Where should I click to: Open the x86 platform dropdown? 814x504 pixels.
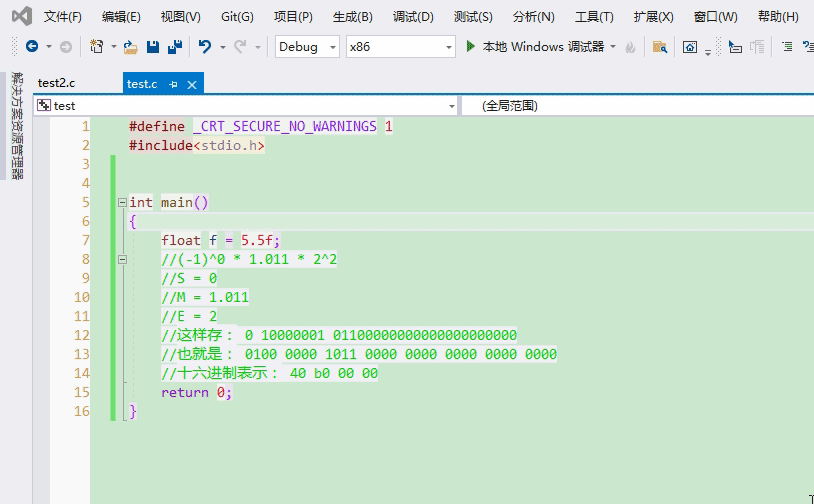pyautogui.click(x=400, y=47)
